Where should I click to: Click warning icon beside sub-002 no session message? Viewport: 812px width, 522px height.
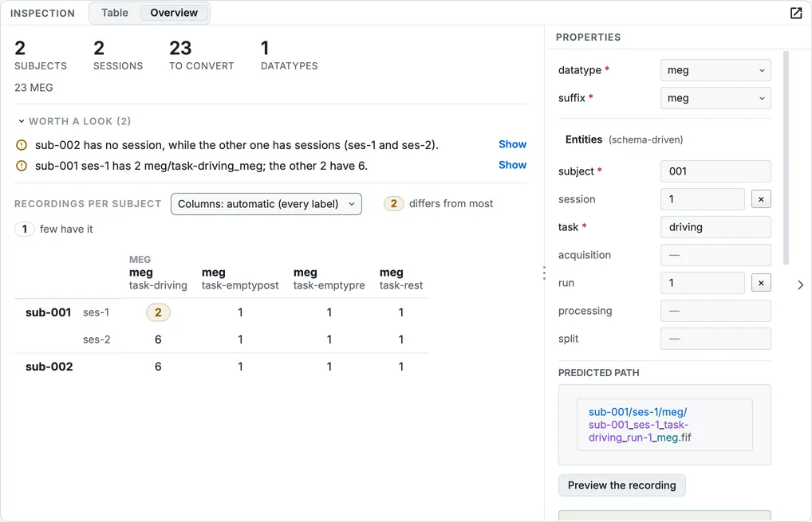22,145
